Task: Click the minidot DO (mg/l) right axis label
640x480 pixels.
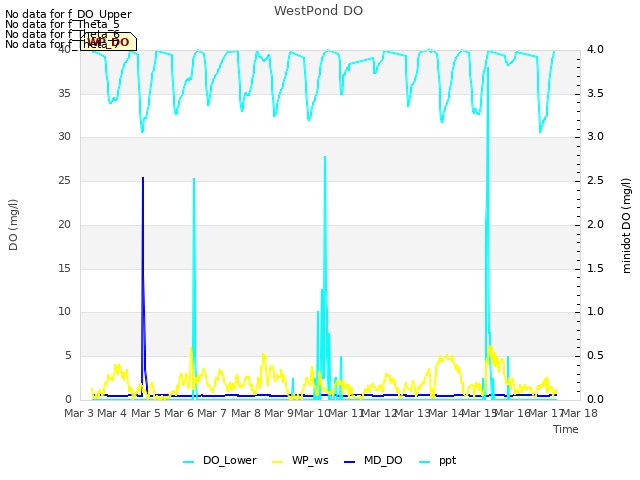Action: 626,225
